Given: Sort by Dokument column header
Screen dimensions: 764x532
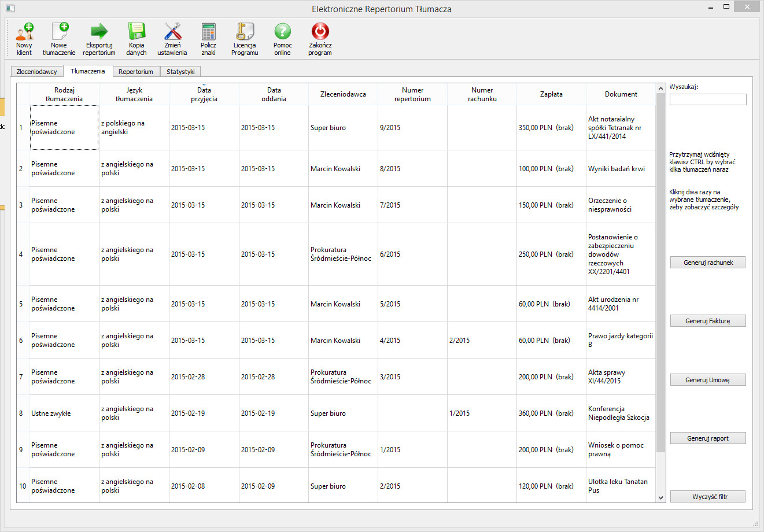Looking at the screenshot, I should pyautogui.click(x=621, y=94).
